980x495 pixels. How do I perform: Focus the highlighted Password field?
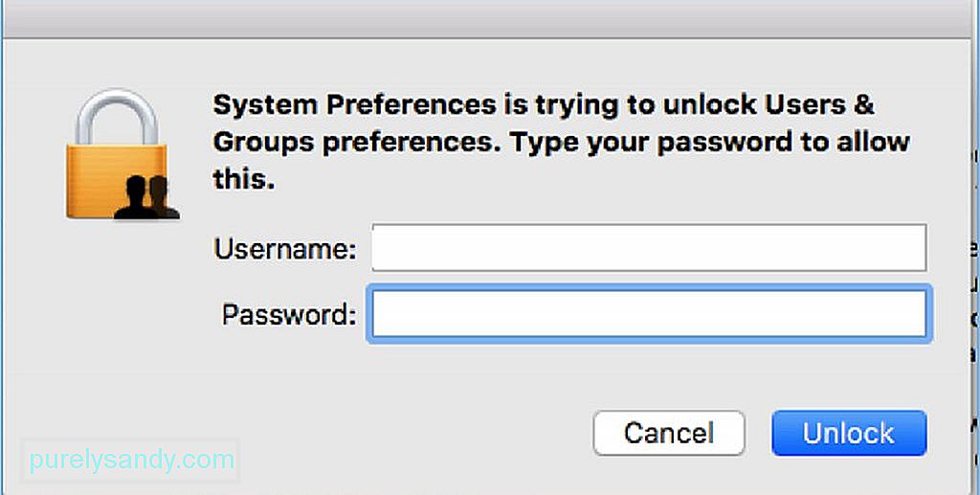click(x=649, y=314)
